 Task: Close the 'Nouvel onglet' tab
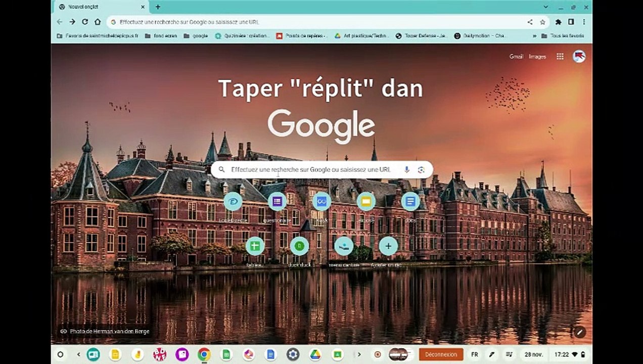click(143, 7)
